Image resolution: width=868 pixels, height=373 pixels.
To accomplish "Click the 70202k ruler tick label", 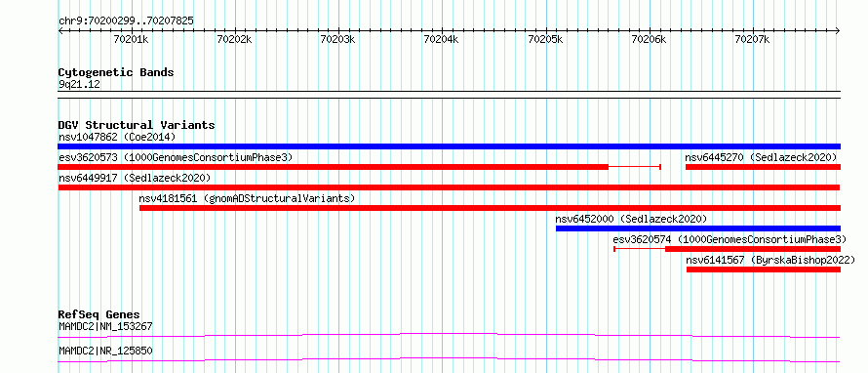I will 235,39.
